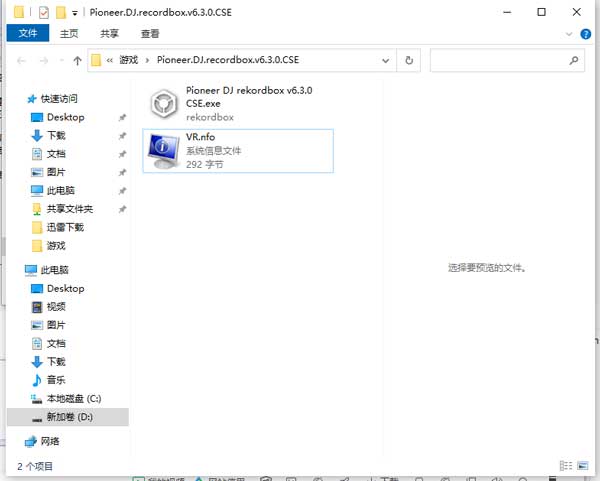Open 本地磁盘 (C:) drive
This screenshot has height=481, width=600.
click(74, 399)
